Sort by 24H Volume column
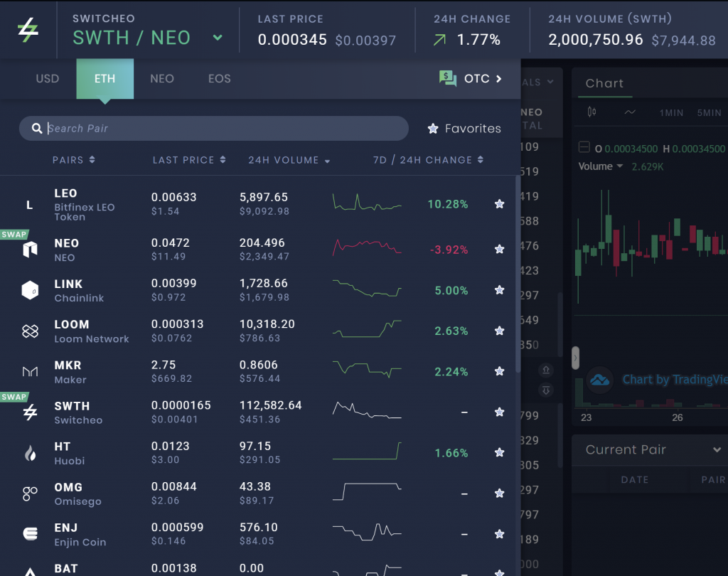The width and height of the screenshot is (728, 576). 289,160
